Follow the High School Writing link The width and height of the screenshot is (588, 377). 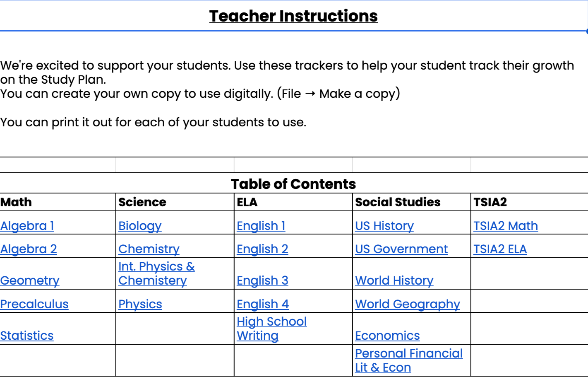pos(272,329)
